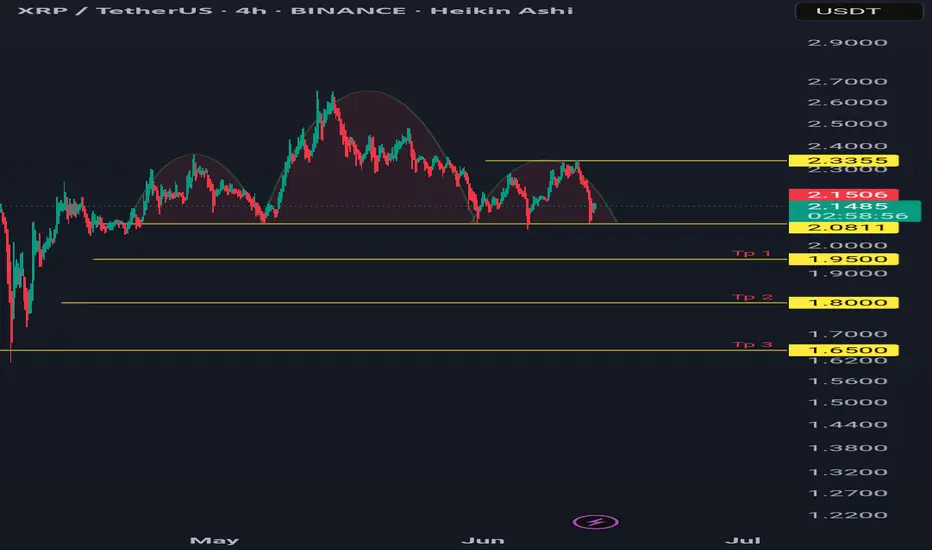Click the red 2.1506 price label
The width and height of the screenshot is (932, 550).
[843, 194]
